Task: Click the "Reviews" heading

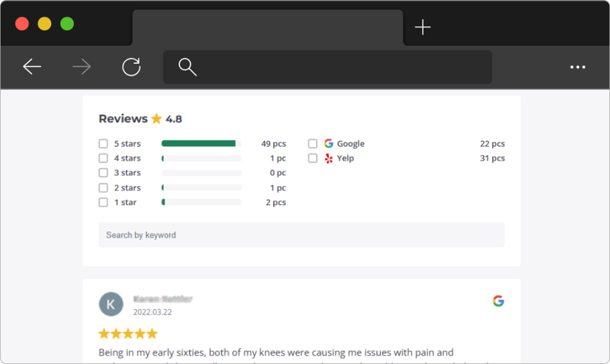Action: tap(123, 119)
